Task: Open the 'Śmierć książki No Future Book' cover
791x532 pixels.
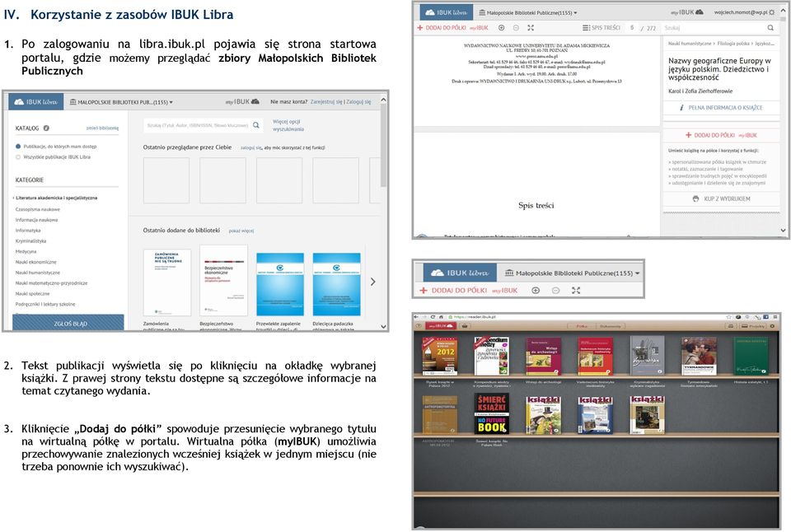Action: click(x=491, y=414)
